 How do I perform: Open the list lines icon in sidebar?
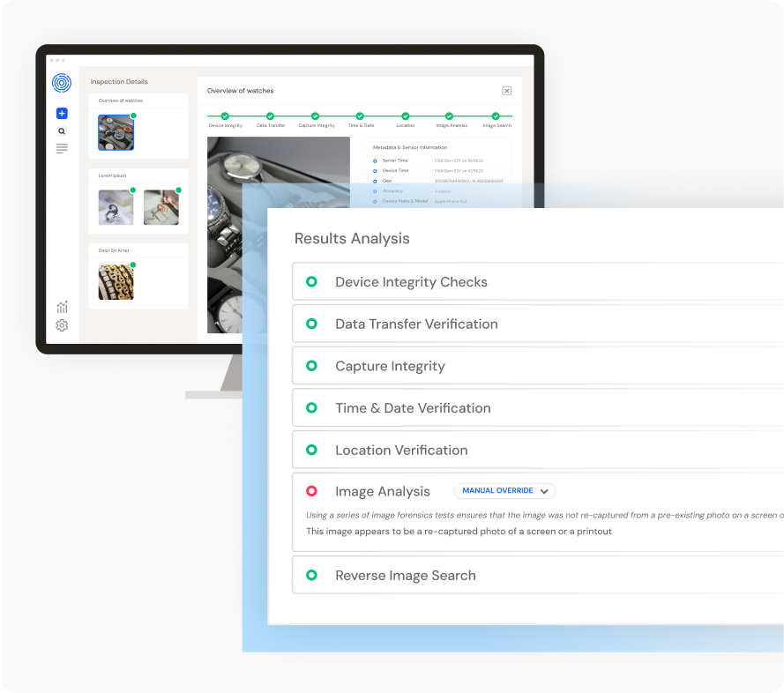click(62, 148)
